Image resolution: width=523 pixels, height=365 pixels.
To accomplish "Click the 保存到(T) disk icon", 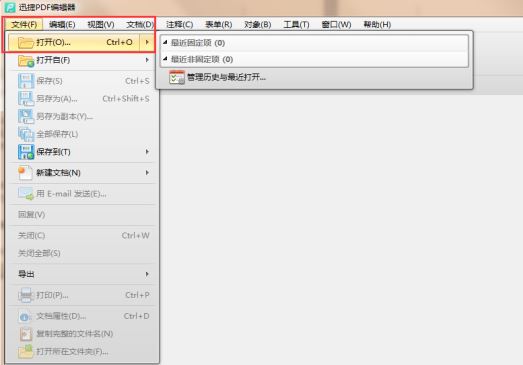I will (26, 152).
